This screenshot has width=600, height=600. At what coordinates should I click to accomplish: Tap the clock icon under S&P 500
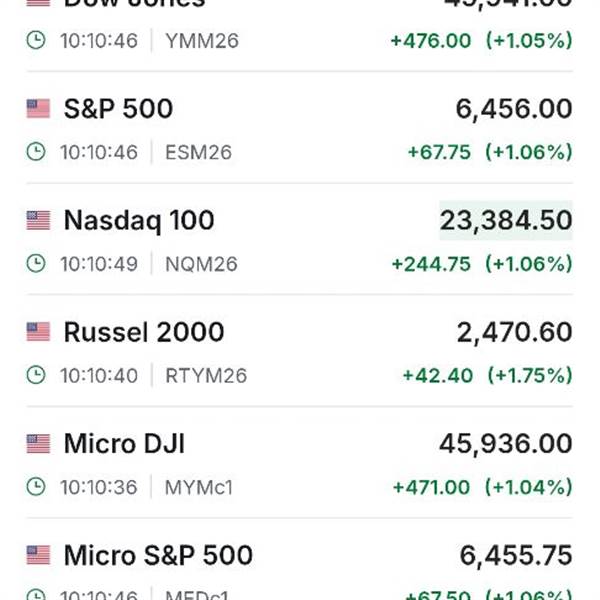(36, 152)
